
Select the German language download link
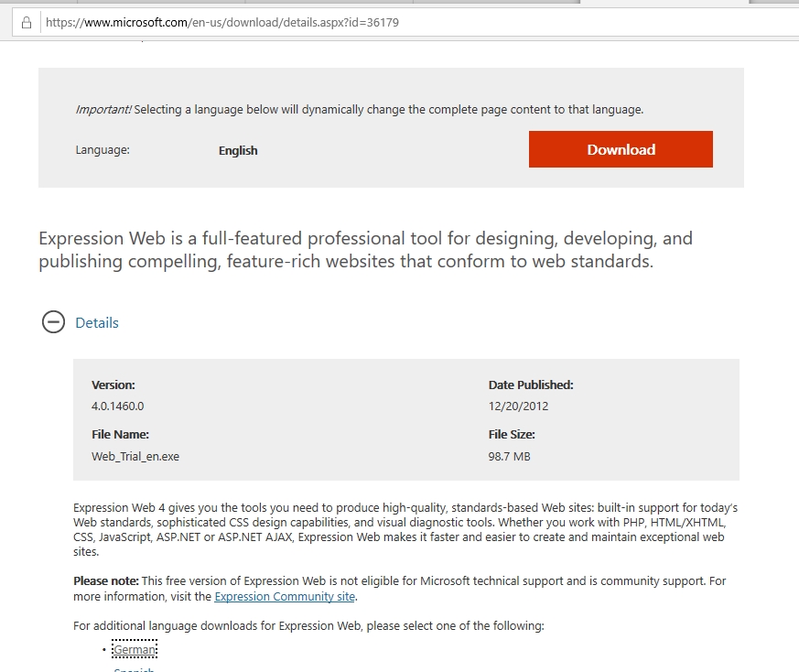click(x=135, y=649)
